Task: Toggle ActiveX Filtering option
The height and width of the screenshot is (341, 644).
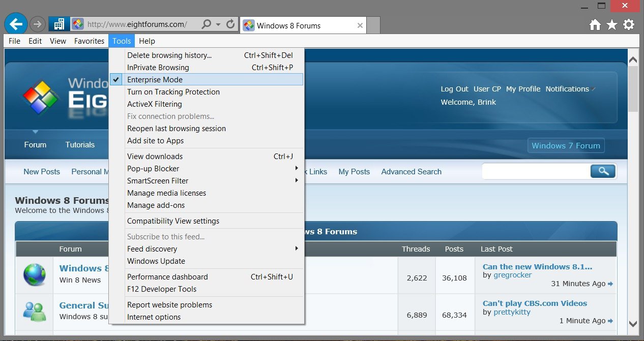Action: tap(154, 104)
